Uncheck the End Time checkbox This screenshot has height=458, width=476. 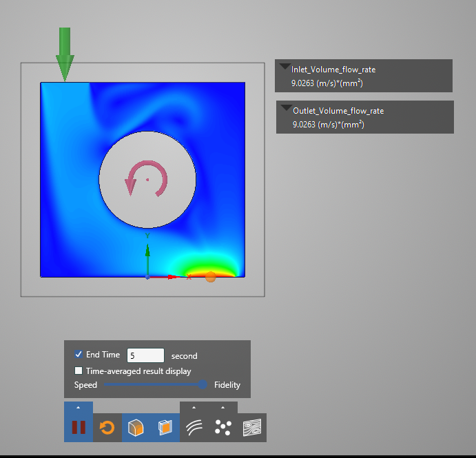(x=79, y=354)
